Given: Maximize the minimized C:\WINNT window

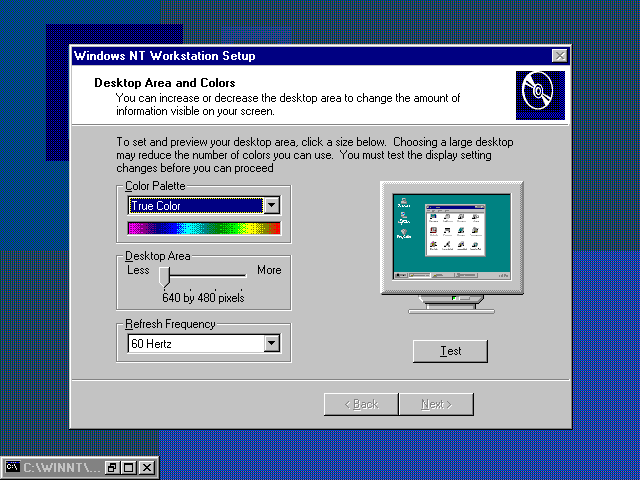Looking at the screenshot, I should 129,467.
